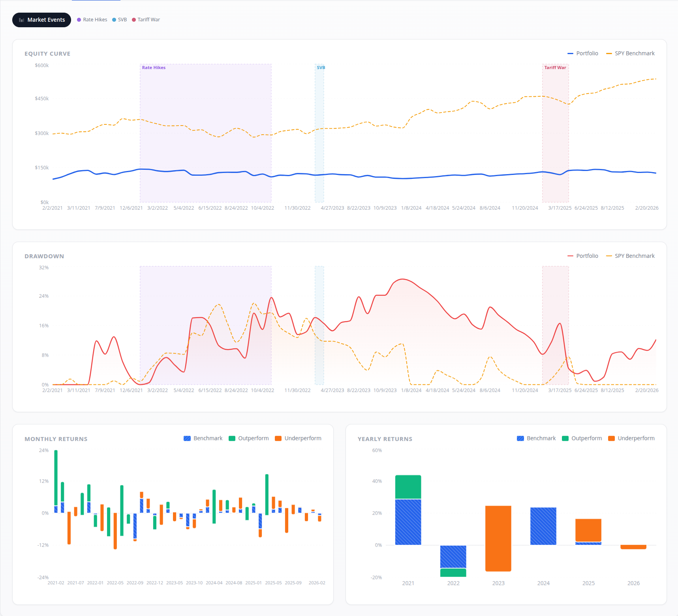Screen dimensions: 678x616
Task: Click the 2022 blue benchmark yearly bar
Action: (453, 557)
